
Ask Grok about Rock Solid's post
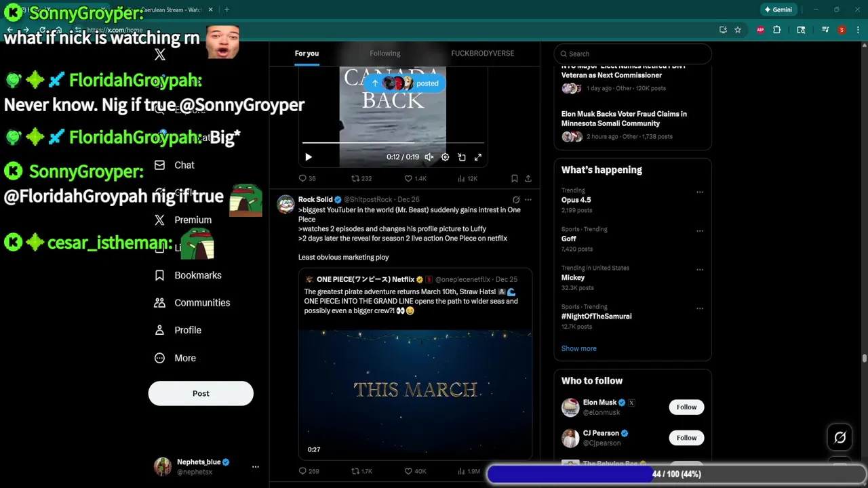tap(516, 199)
